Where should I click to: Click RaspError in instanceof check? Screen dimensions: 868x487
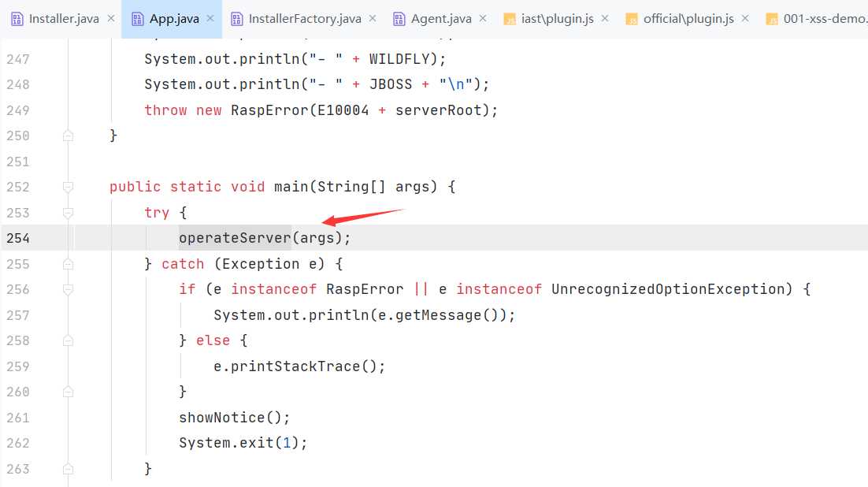click(365, 289)
